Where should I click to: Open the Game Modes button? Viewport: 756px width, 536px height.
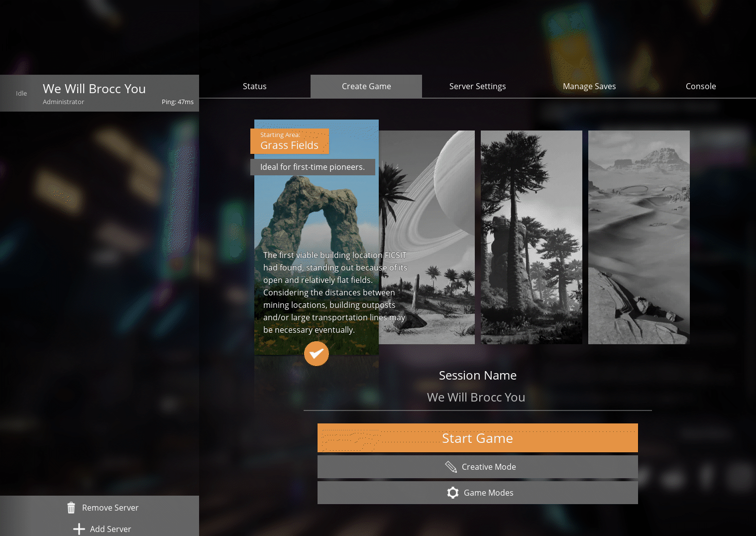478,493
